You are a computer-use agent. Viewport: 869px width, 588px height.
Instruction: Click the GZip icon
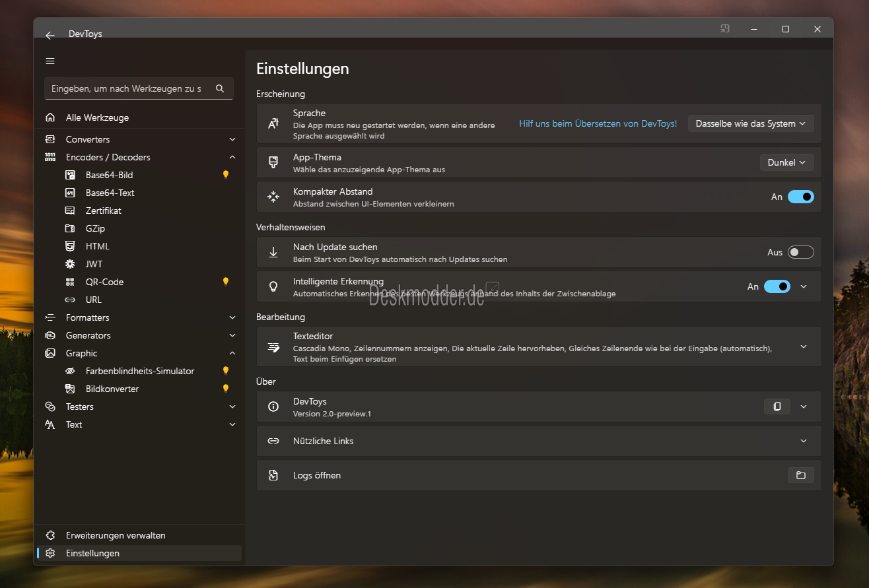[x=70, y=228]
